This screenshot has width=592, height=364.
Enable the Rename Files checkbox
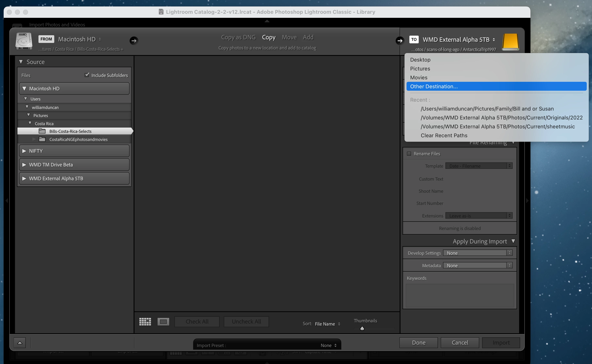[x=409, y=154]
